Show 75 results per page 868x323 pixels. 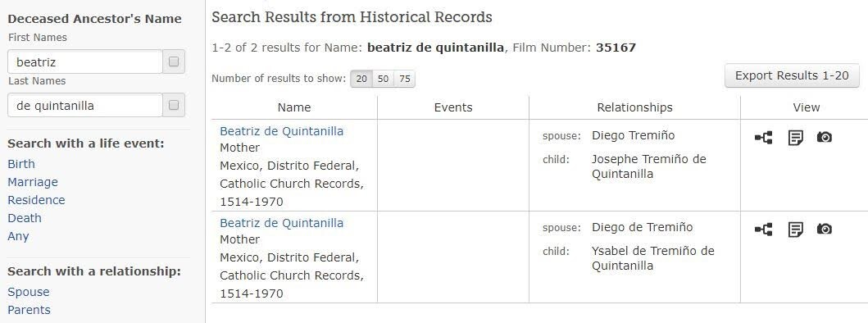click(x=405, y=79)
